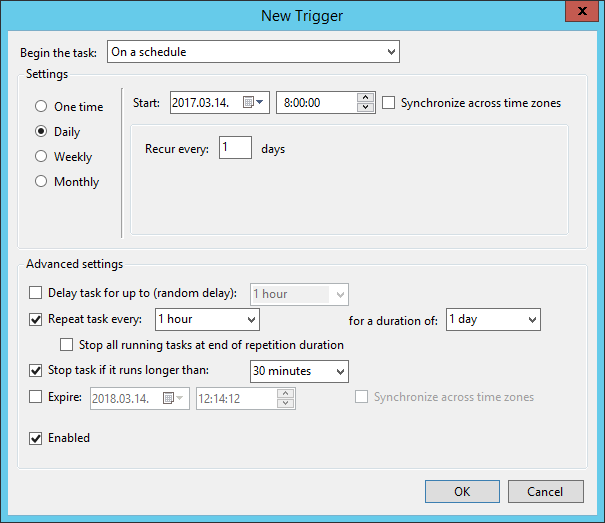Increase the start time with up arrow

pos(365,97)
